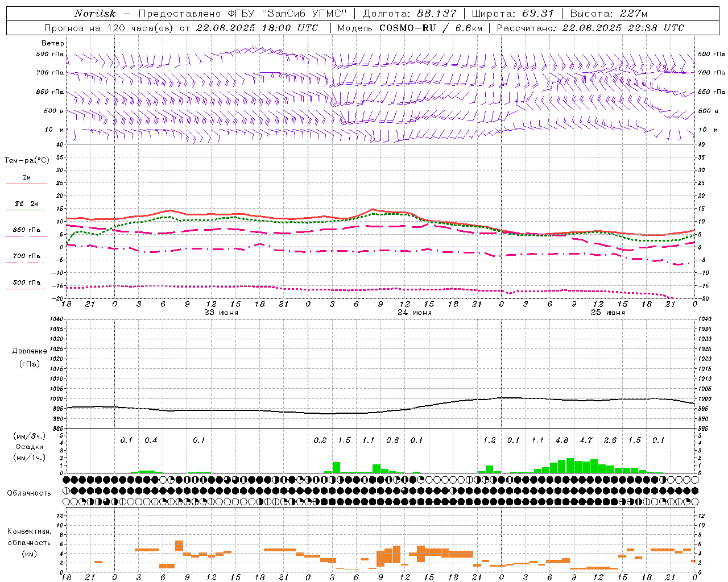The width and height of the screenshot is (728, 582).
Task: Click the 4.7 precipitation value
Action: (x=586, y=440)
